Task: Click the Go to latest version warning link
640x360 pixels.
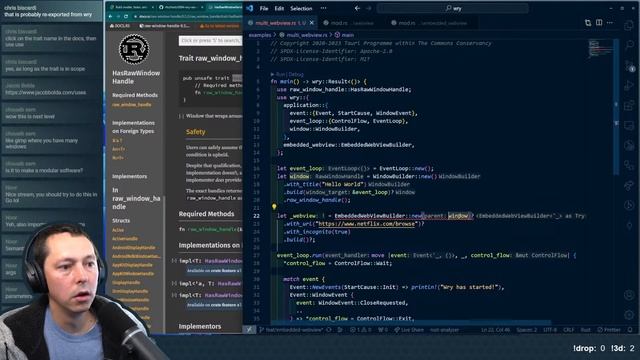Action: tap(219, 26)
